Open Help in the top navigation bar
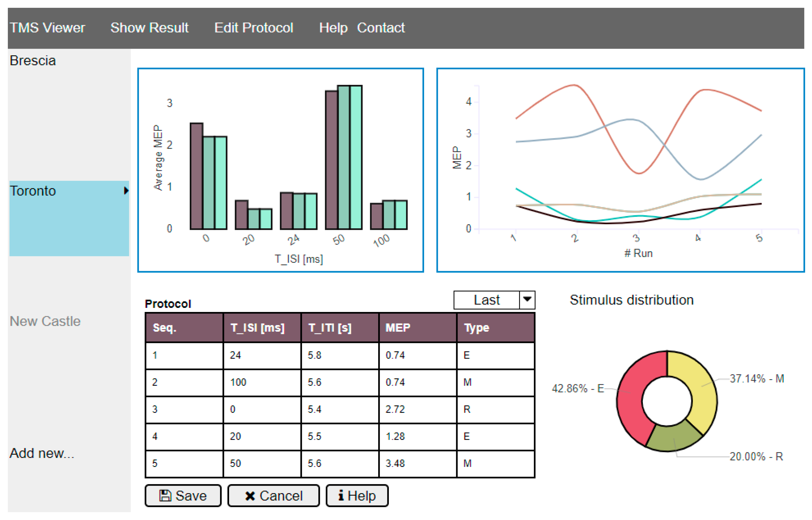The image size is (812, 520). tap(333, 28)
